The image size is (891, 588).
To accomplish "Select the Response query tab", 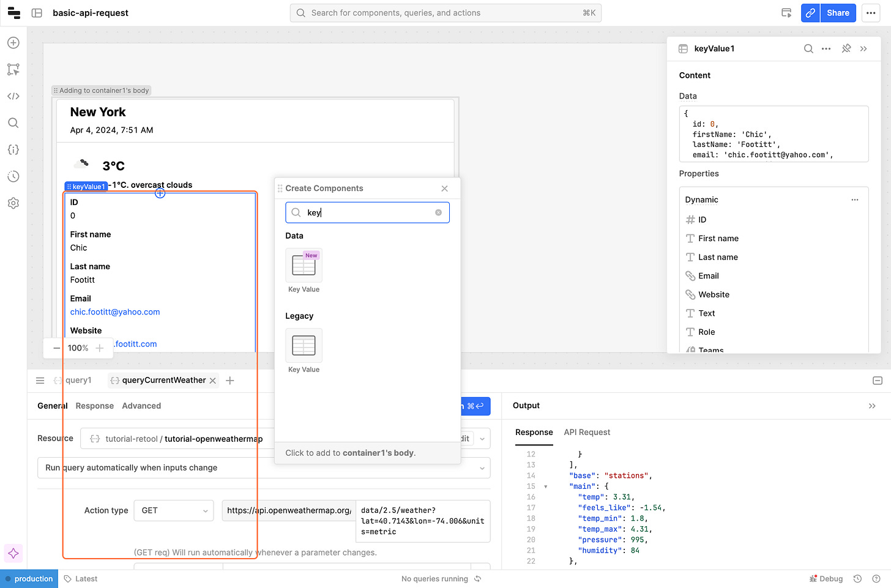I will click(x=95, y=406).
